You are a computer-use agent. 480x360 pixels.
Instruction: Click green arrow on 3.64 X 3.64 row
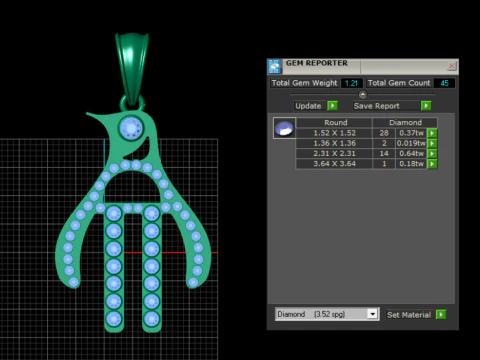click(432, 164)
